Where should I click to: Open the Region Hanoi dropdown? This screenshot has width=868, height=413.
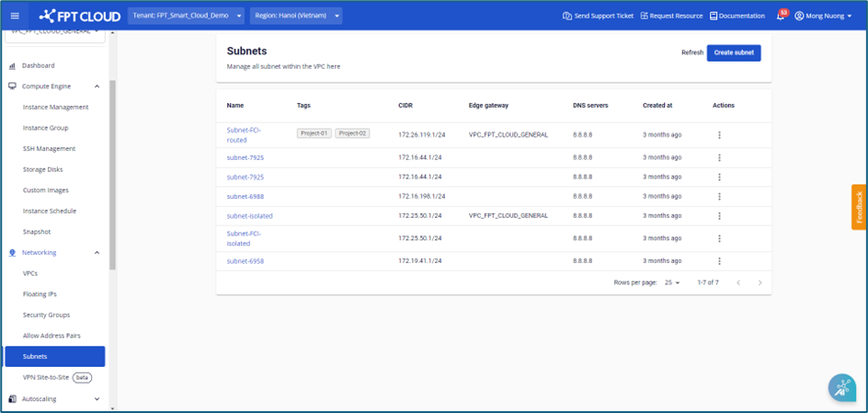295,16
